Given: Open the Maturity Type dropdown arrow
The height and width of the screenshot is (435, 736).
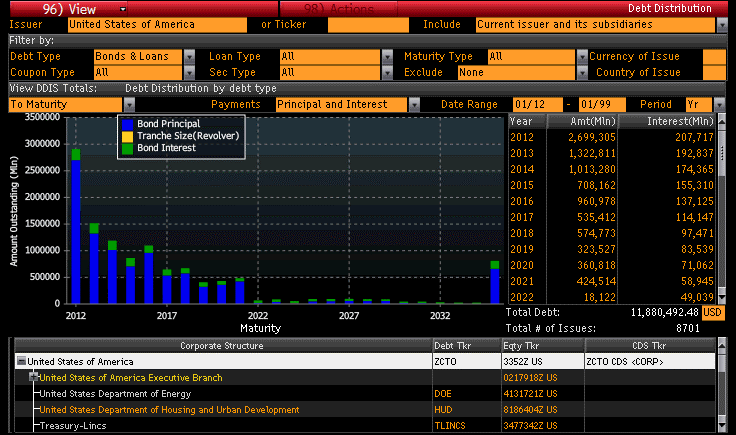Looking at the screenshot, I should point(582,57).
